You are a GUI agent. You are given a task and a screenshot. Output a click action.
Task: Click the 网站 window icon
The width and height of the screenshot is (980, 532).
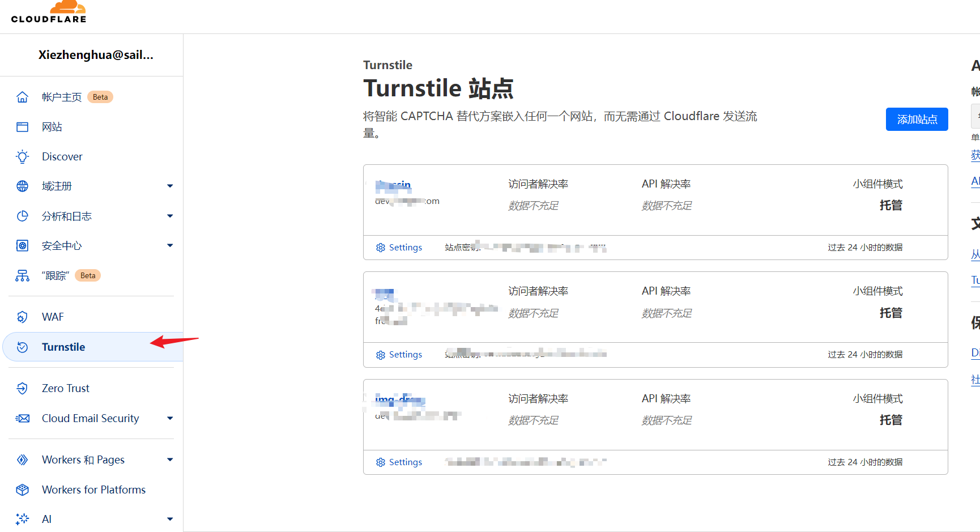[x=22, y=127]
